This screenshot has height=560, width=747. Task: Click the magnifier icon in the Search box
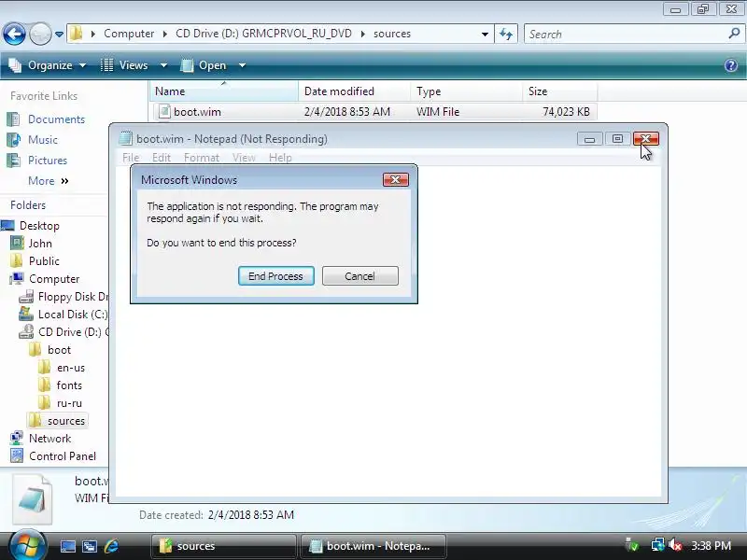[x=734, y=34]
